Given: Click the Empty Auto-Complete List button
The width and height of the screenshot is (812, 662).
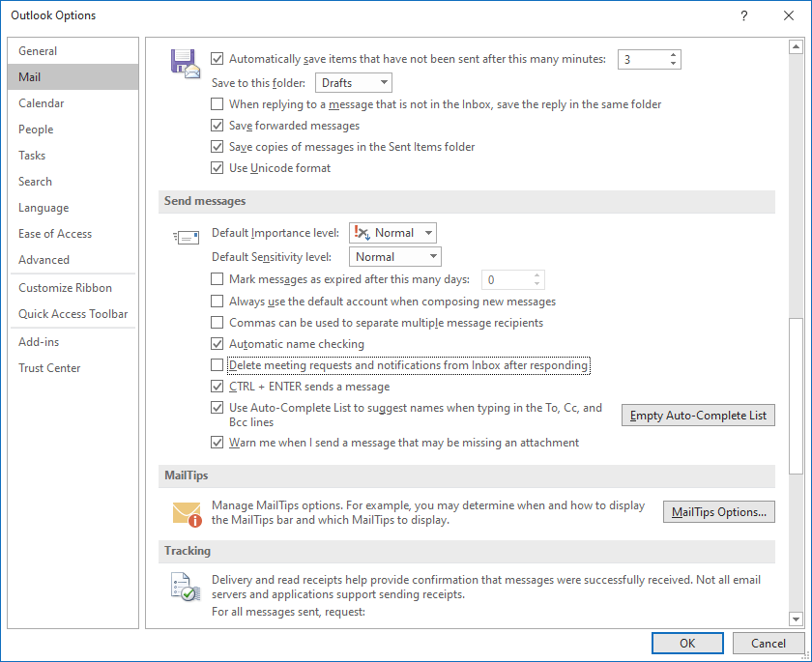Looking at the screenshot, I should point(697,416).
